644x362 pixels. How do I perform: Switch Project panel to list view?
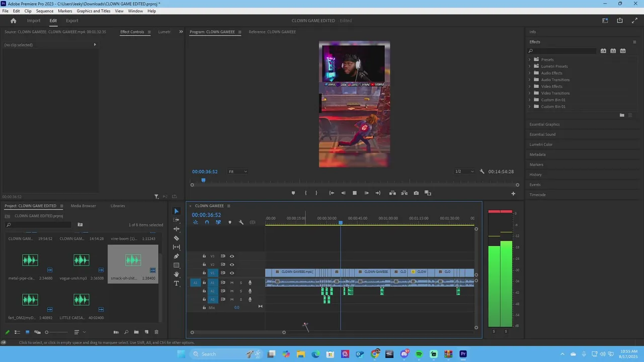[x=17, y=332]
